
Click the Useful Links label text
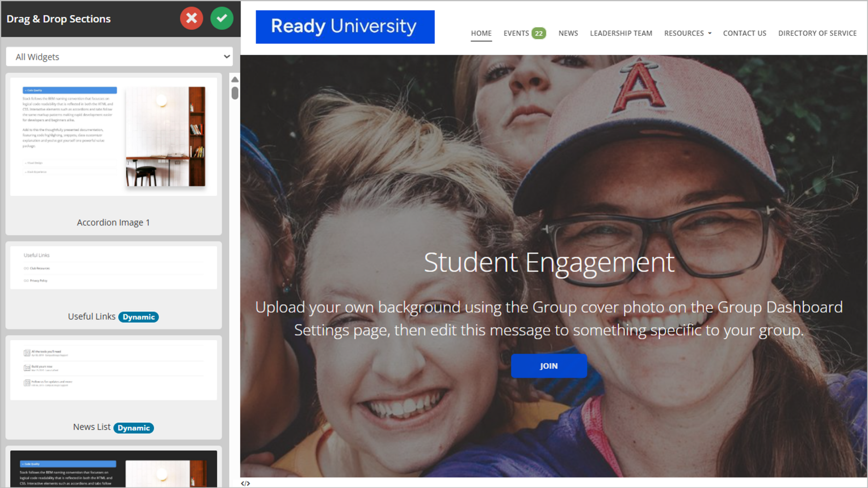tap(92, 317)
